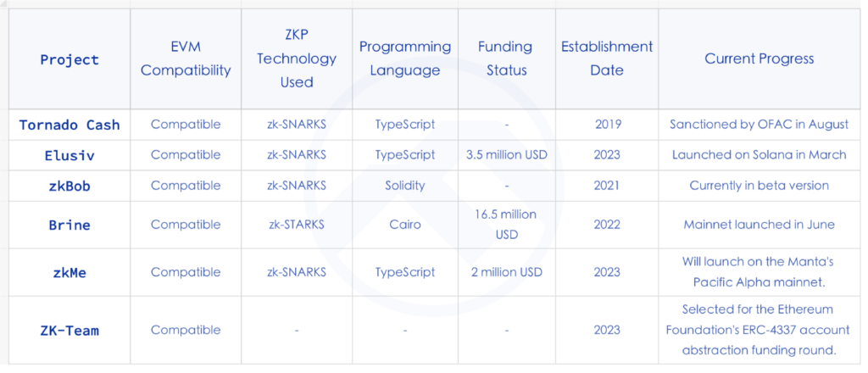Click the Elusiv project name

click(70, 155)
